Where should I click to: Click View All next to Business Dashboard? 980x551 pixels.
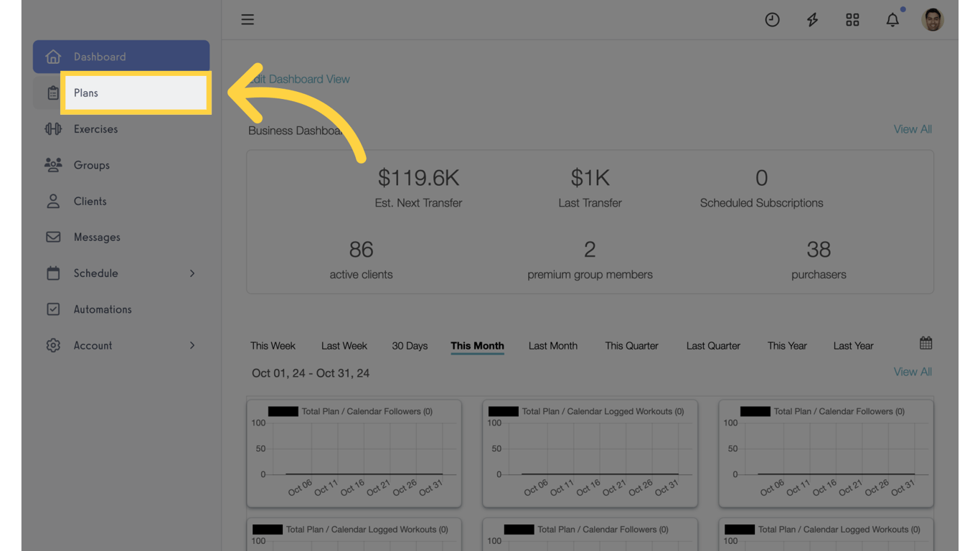pos(912,129)
